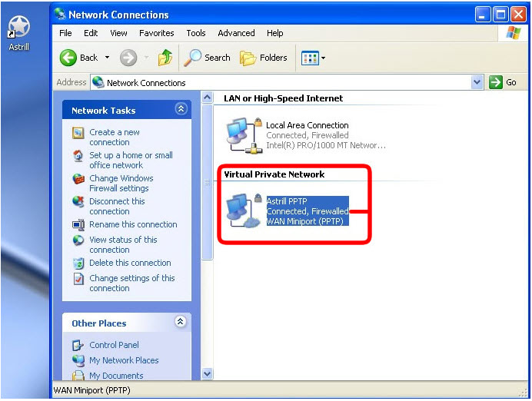Click the Network Connections title bar icon
Screen dimensions: 532x401
pyautogui.click(x=60, y=14)
